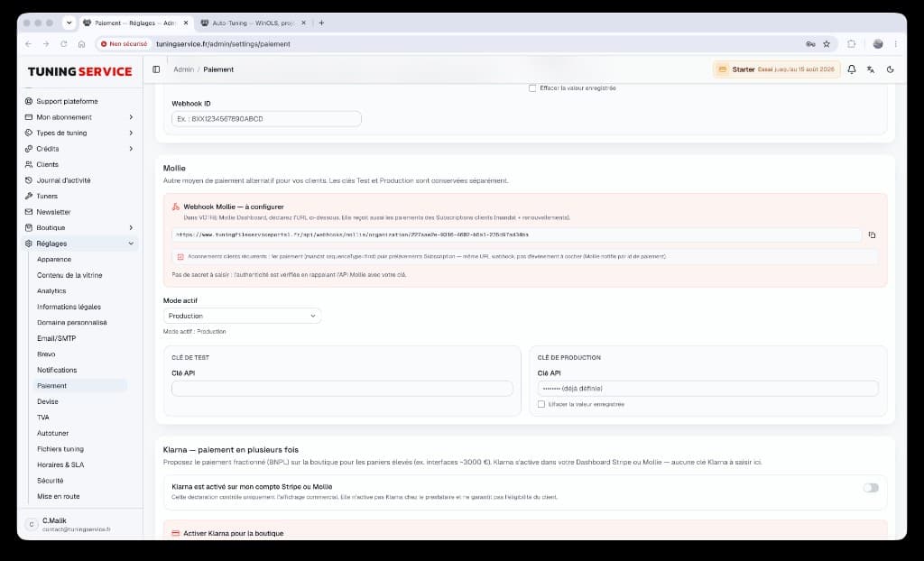Toggle the sidebar panel icon

[x=156, y=69]
